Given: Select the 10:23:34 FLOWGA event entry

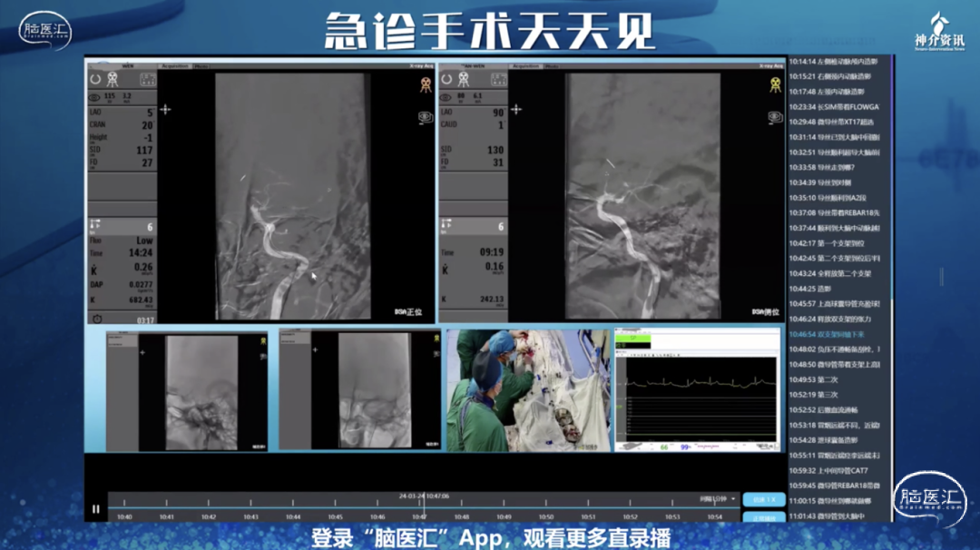Looking at the screenshot, I should (835, 107).
